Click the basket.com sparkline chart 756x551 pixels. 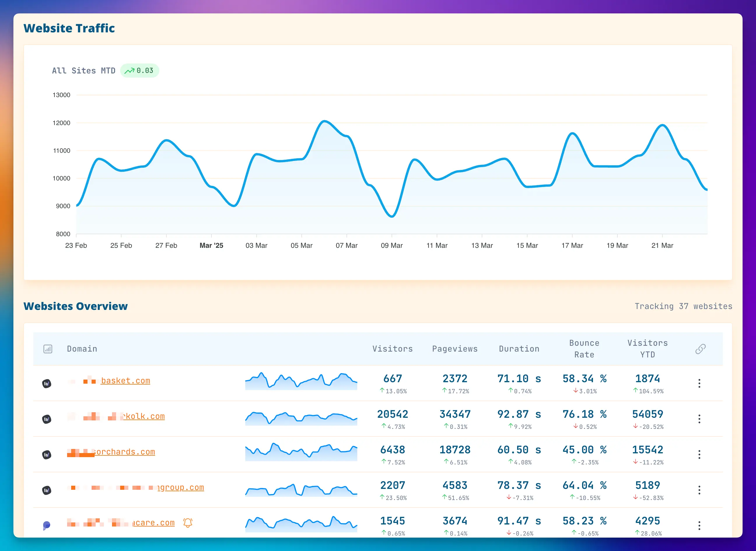point(301,381)
